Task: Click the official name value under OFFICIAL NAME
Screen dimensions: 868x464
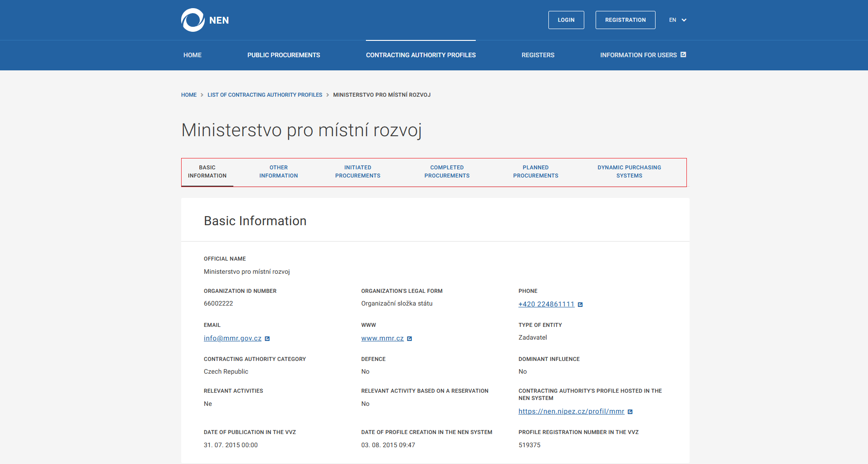Action: (x=247, y=271)
